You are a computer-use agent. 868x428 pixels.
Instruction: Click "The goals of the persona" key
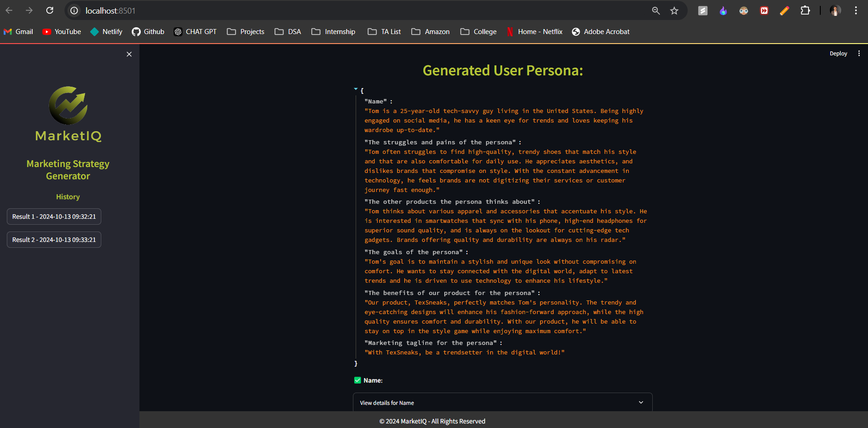click(x=414, y=252)
